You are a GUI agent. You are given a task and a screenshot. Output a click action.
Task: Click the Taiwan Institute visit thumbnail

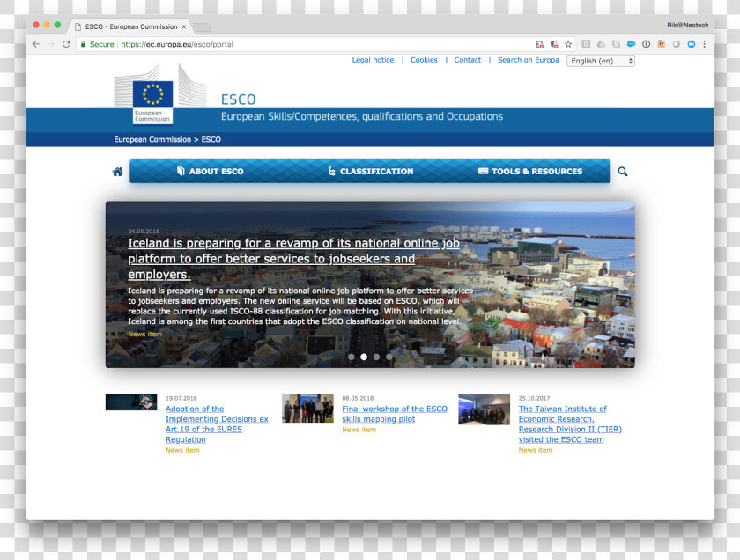click(x=485, y=409)
